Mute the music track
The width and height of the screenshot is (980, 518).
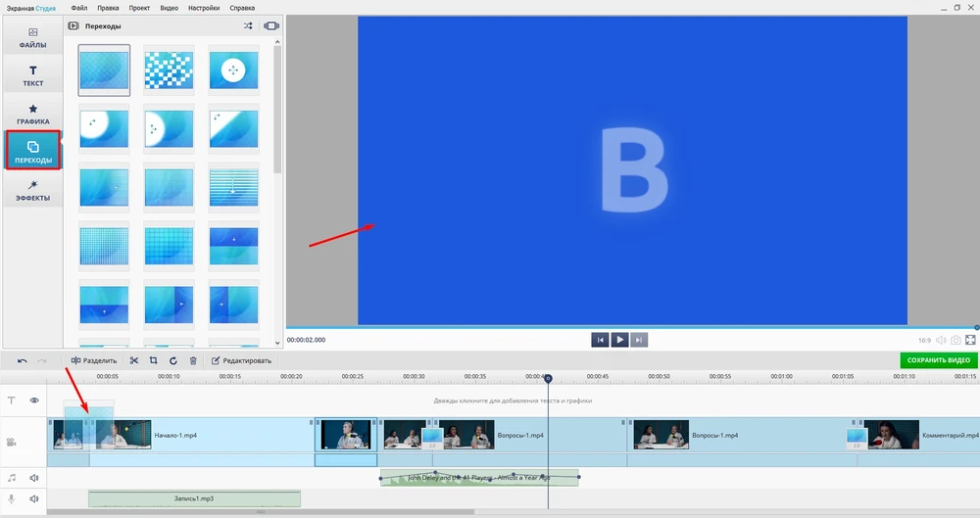[34, 478]
